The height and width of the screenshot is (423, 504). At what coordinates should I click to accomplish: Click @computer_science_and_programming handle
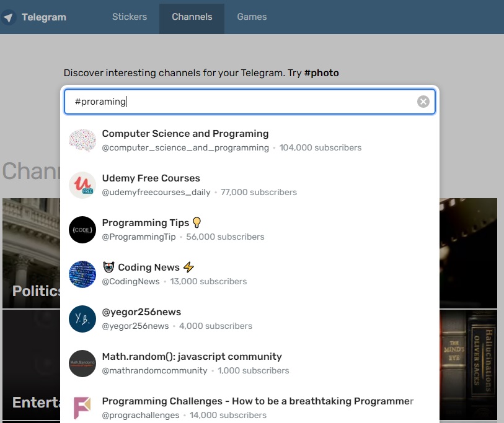tap(185, 148)
